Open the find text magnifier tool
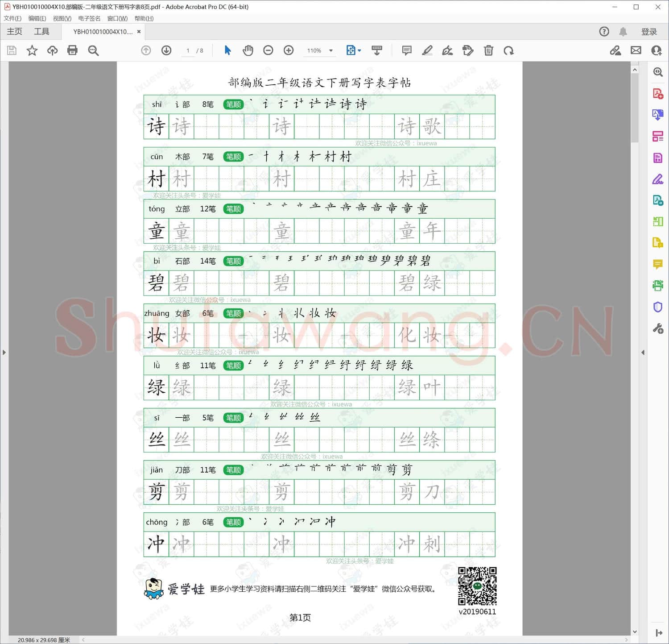669x644 pixels. pyautogui.click(x=93, y=50)
